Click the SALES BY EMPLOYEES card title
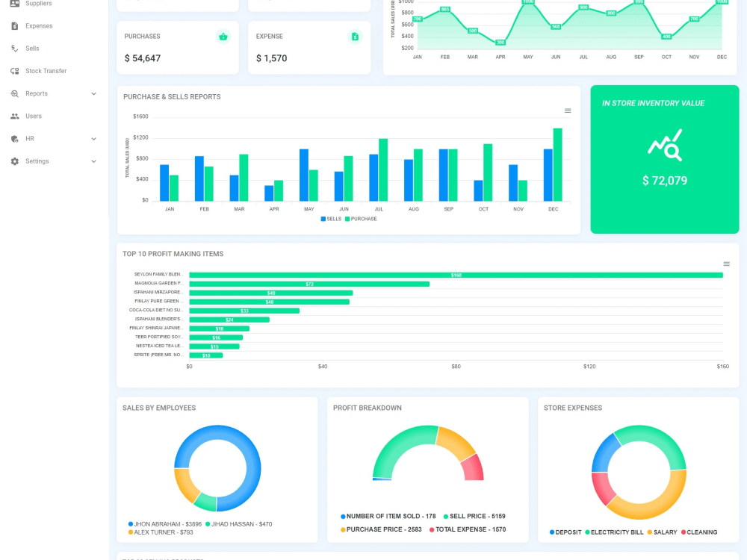This screenshot has height=560, width=747. 159,408
